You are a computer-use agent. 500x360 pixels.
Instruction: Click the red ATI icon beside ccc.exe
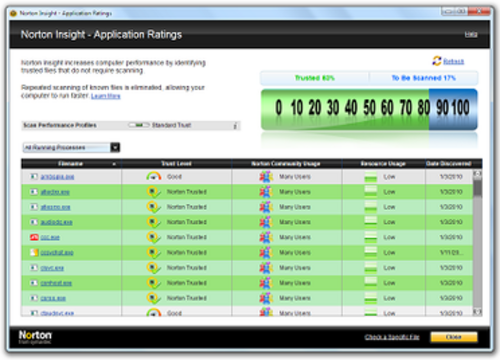pyautogui.click(x=34, y=237)
